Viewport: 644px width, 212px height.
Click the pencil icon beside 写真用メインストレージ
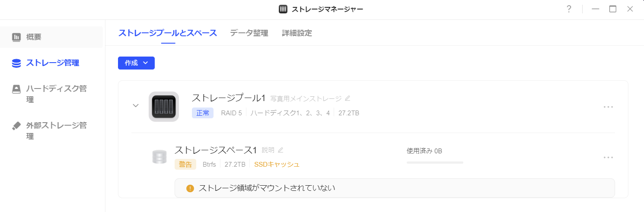(x=348, y=98)
